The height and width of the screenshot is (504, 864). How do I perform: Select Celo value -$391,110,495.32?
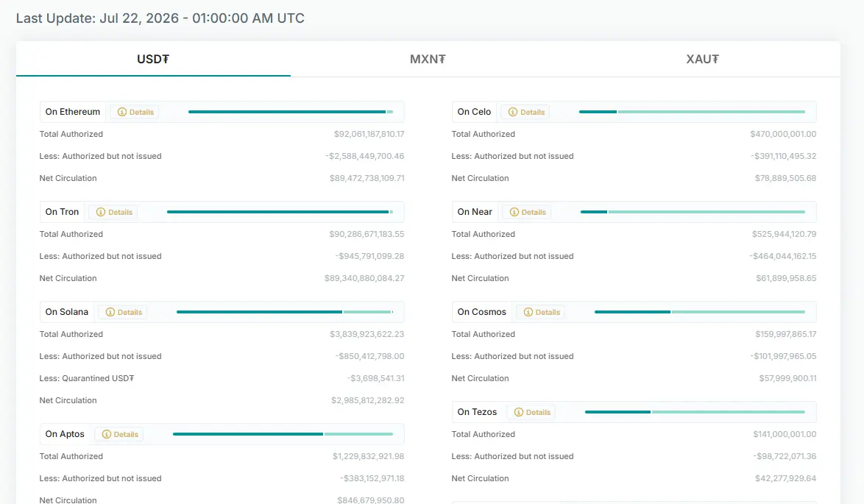[784, 157]
